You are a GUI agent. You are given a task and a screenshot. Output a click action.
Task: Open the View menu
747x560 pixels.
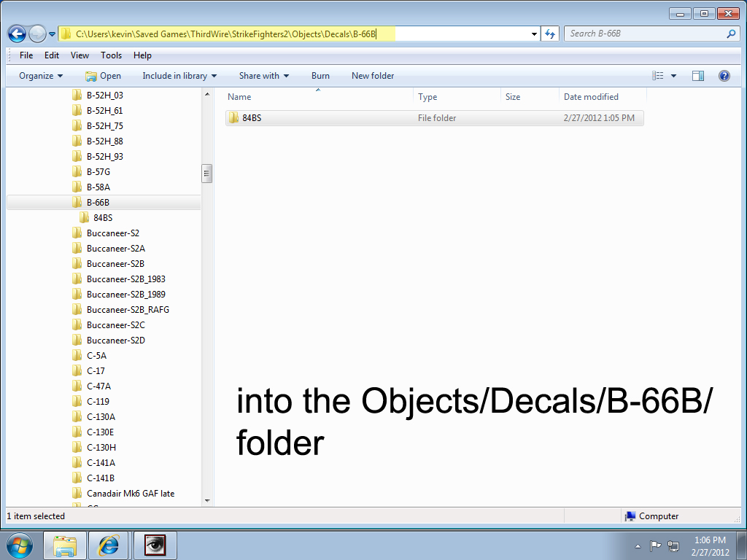tap(80, 55)
